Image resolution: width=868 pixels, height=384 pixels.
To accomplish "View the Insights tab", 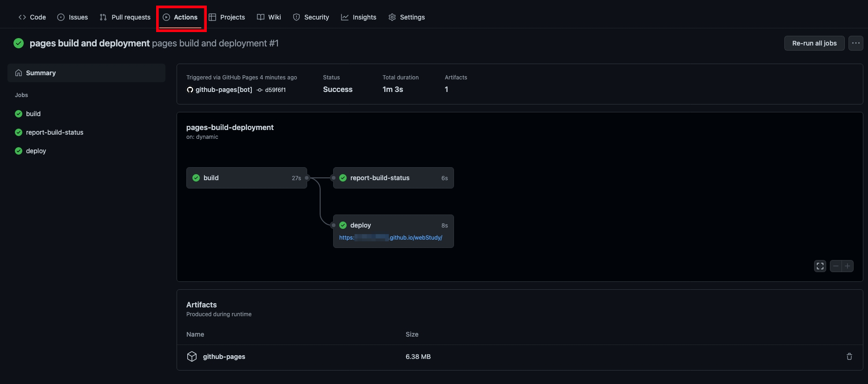I will click(x=359, y=17).
